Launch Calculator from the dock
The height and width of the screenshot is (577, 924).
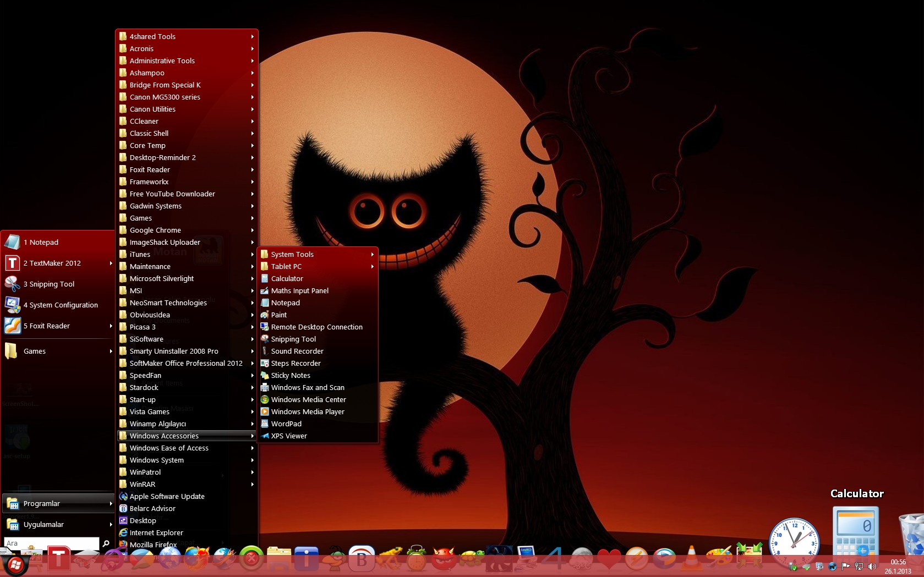(x=856, y=536)
